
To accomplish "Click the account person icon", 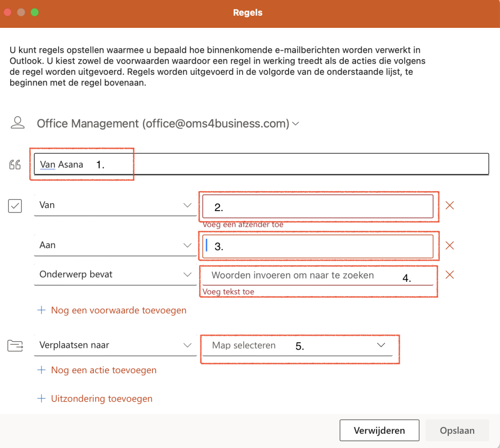I will [18, 123].
